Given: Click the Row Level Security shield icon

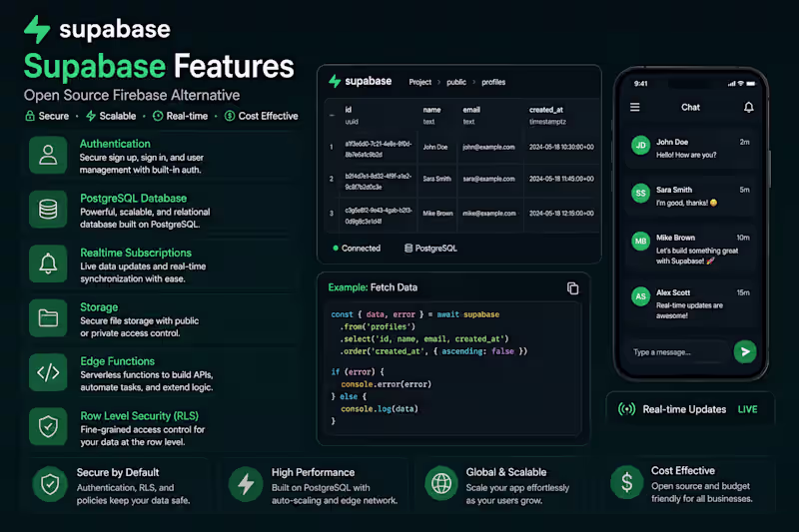Looking at the screenshot, I should [x=48, y=426].
